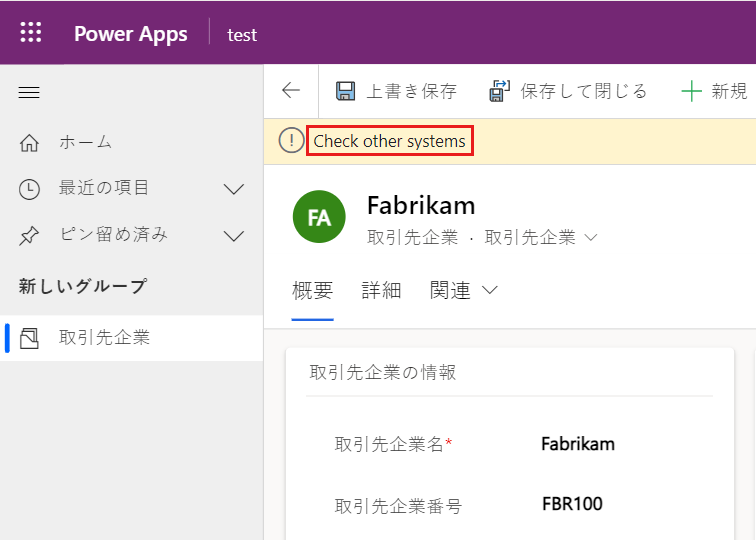This screenshot has height=540, width=756.
Task: Click the back arrow icon
Action: pos(291,91)
